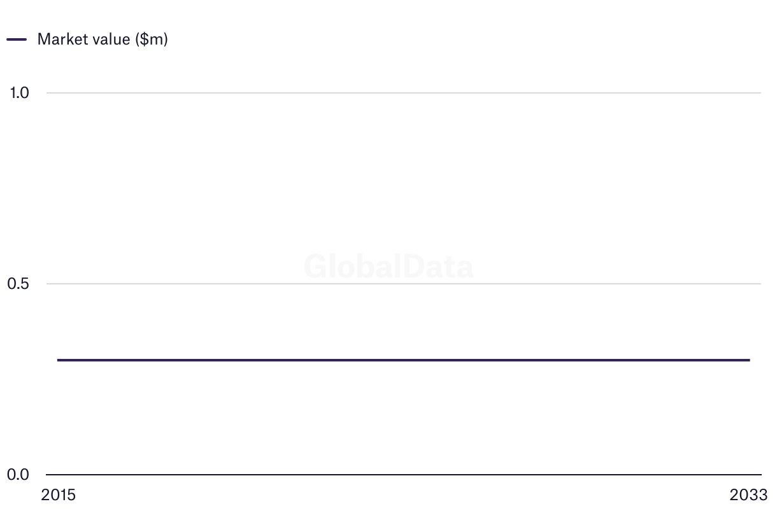This screenshot has width=777, height=532.
Task: Click the GlobalData watermark
Action: tap(388, 267)
